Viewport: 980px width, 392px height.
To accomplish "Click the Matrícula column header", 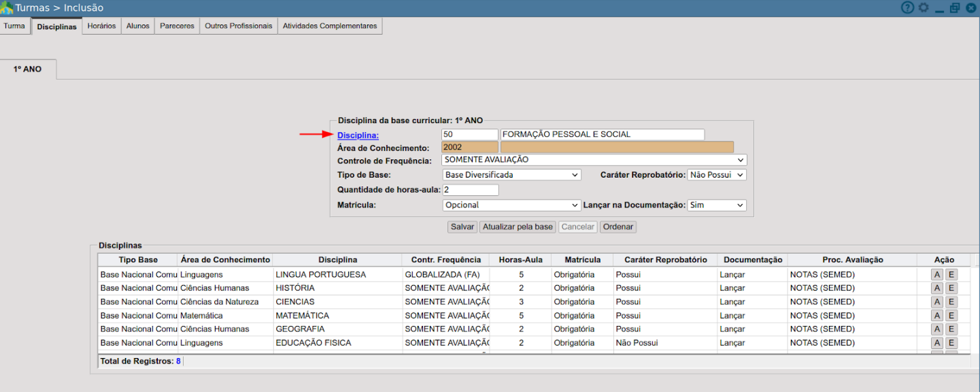I will 582,260.
